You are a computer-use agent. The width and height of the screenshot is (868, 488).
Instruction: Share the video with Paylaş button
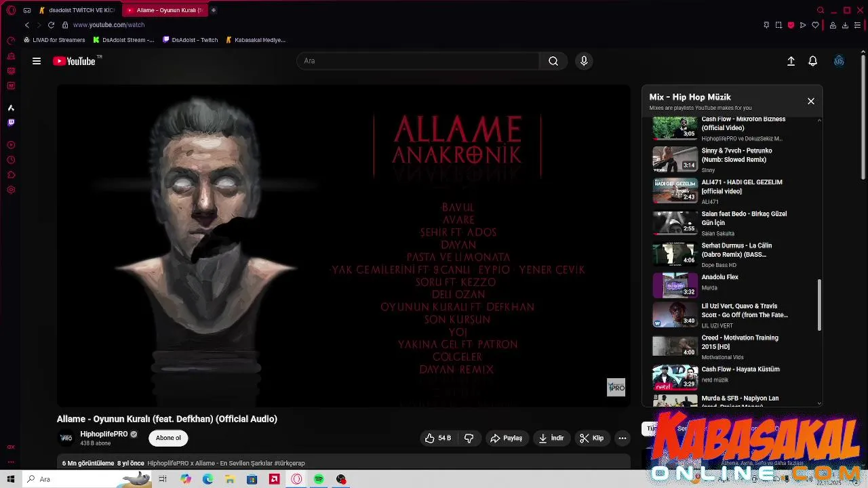pos(506,439)
